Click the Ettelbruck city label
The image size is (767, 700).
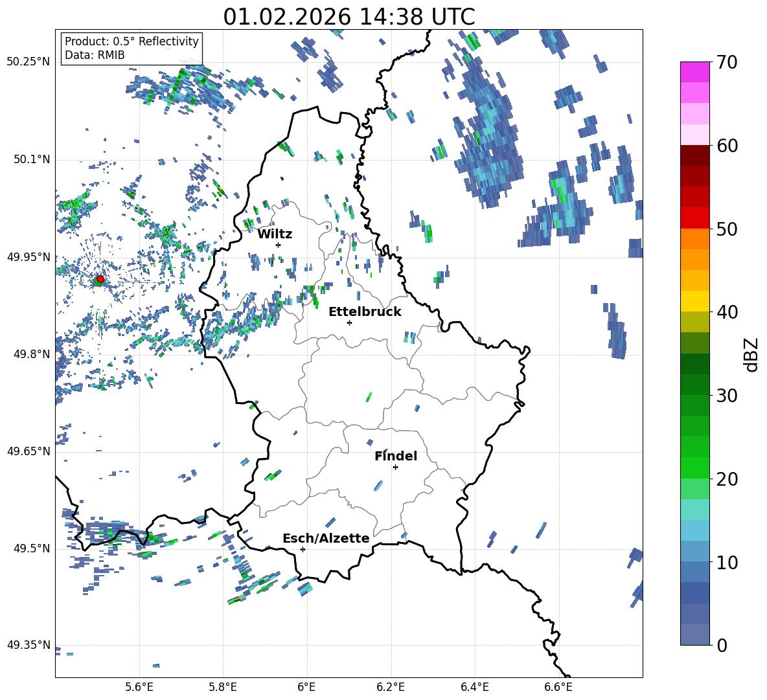365,312
